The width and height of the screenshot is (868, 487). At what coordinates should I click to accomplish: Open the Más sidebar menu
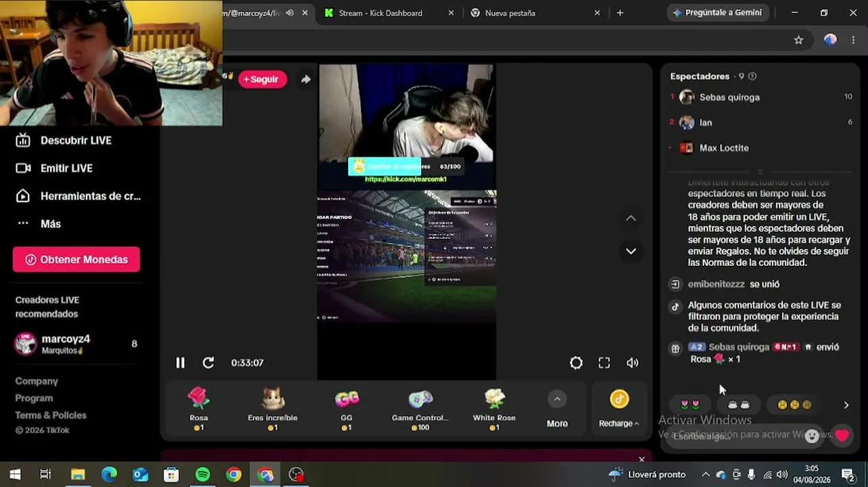pyautogui.click(x=39, y=224)
